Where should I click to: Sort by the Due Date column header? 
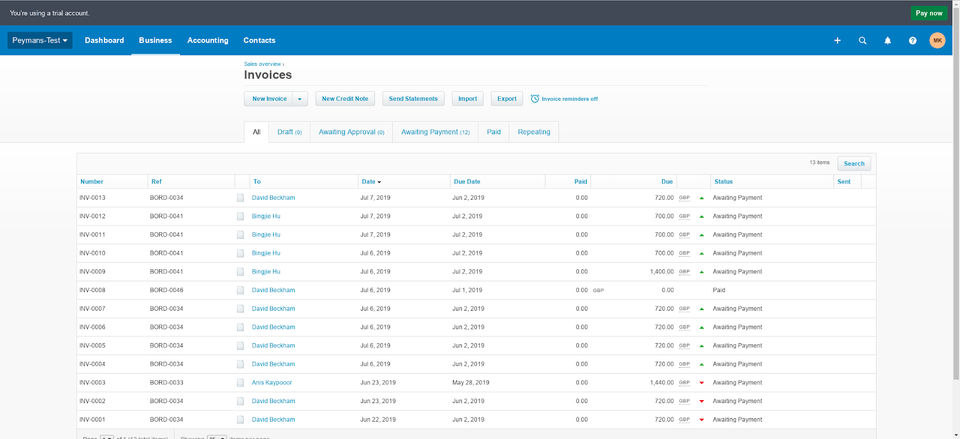pyautogui.click(x=467, y=182)
